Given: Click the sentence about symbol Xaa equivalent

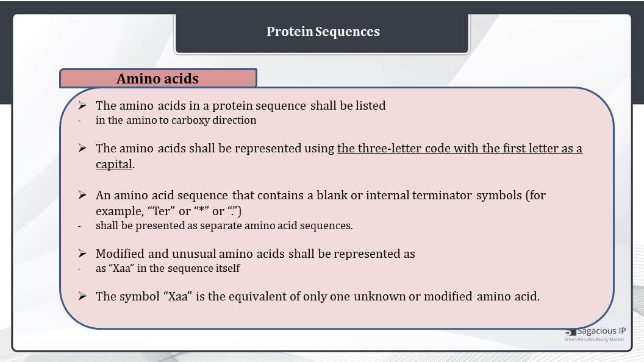Looking at the screenshot, I should [x=318, y=296].
